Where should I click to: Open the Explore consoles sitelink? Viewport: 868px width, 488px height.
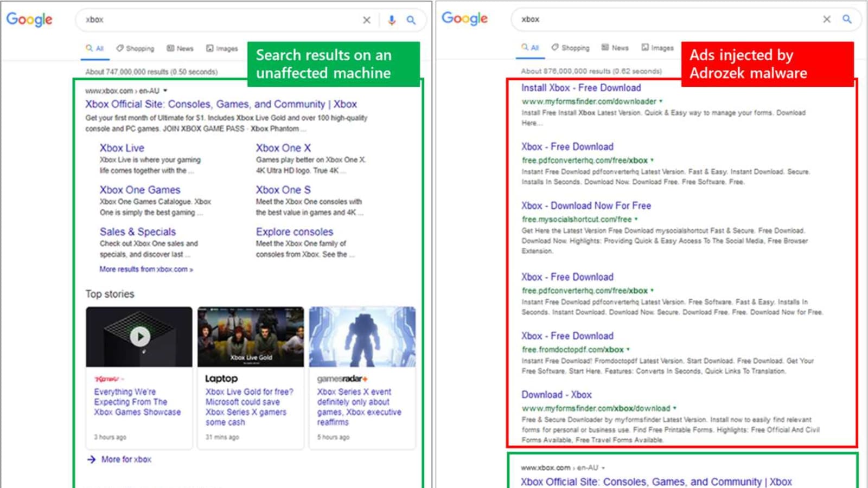pos(295,232)
